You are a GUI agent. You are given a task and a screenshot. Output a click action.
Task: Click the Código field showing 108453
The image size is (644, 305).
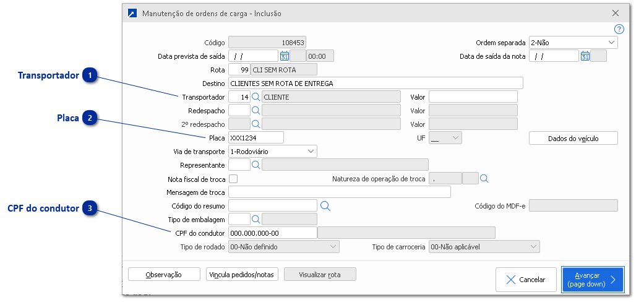267,42
